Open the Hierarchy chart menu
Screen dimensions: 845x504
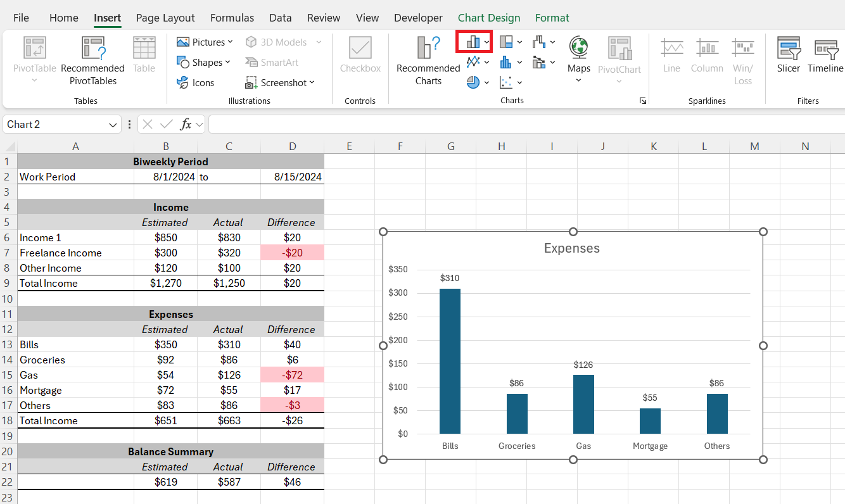pos(511,42)
